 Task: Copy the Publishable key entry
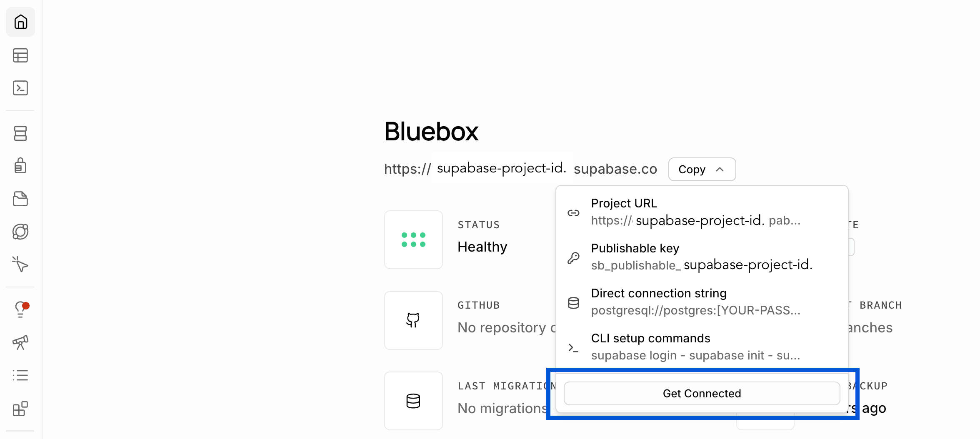tap(702, 257)
